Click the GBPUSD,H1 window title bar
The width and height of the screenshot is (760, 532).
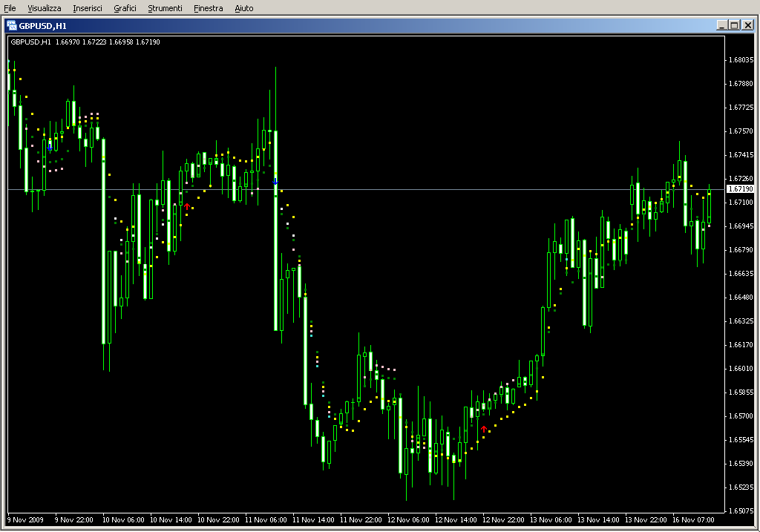371,25
